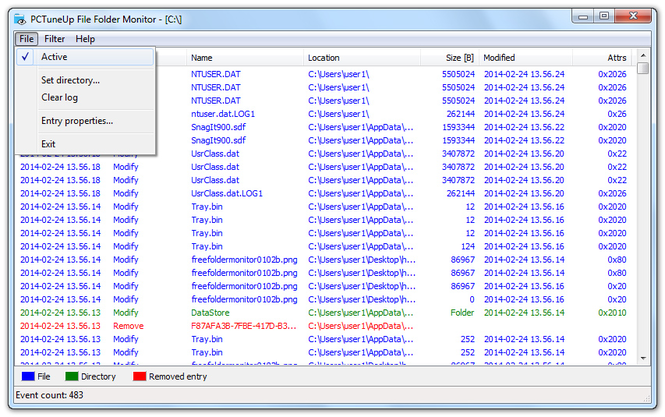Open the Help menu

(85, 39)
